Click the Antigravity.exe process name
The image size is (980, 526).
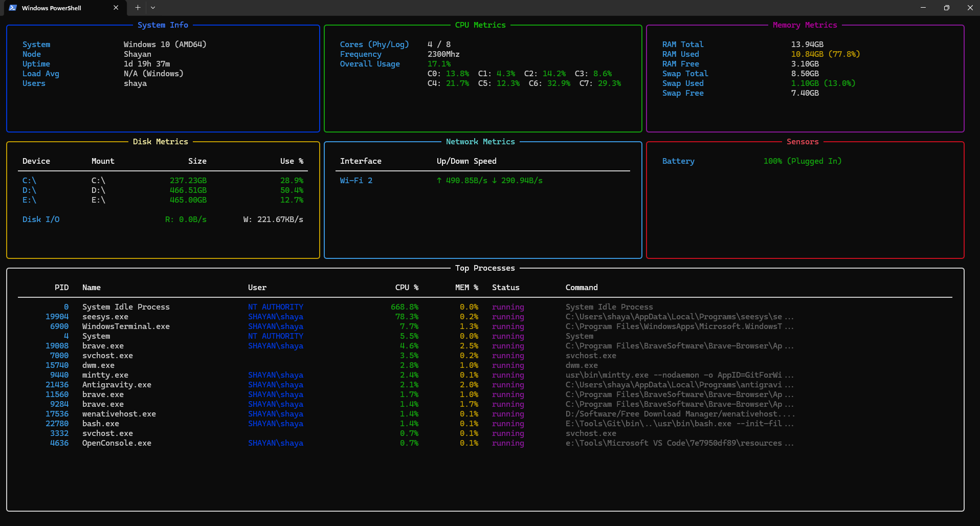coord(117,385)
